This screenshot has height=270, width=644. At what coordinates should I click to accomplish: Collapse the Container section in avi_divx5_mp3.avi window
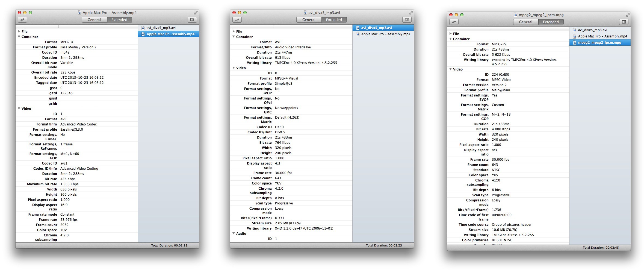point(234,37)
